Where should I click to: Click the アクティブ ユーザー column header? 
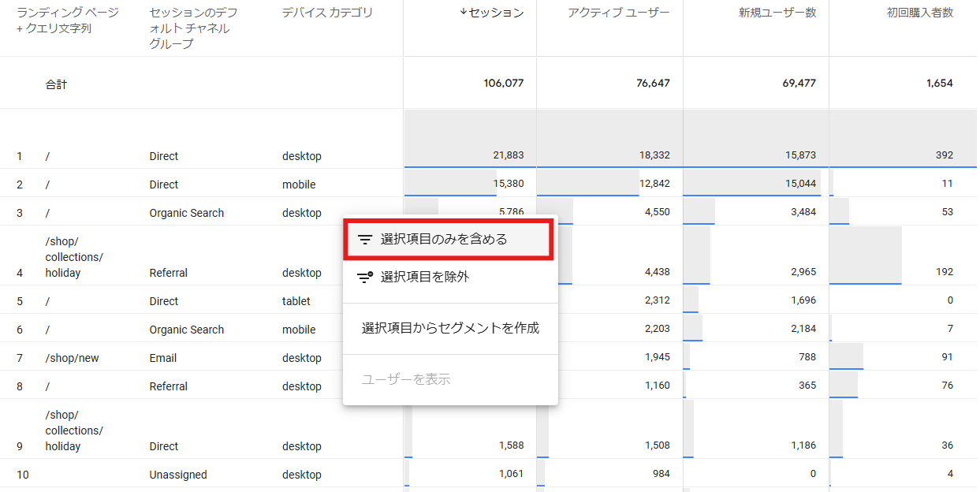pyautogui.click(x=618, y=13)
